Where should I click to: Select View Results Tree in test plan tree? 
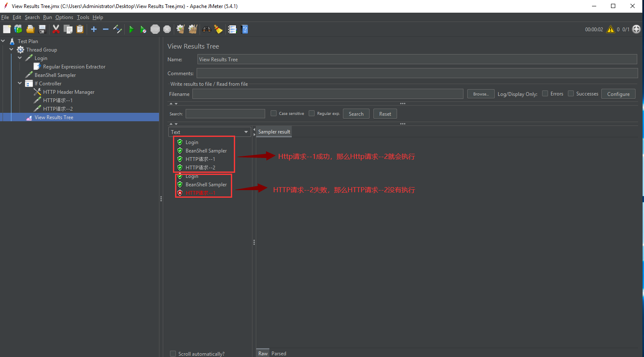[x=54, y=117]
